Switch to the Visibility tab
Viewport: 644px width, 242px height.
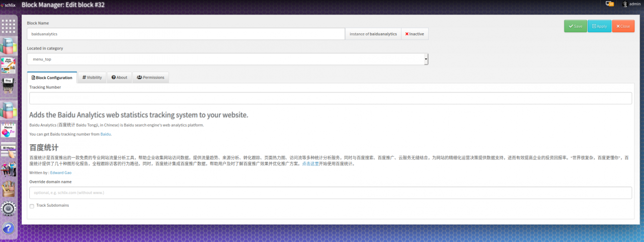(92, 78)
